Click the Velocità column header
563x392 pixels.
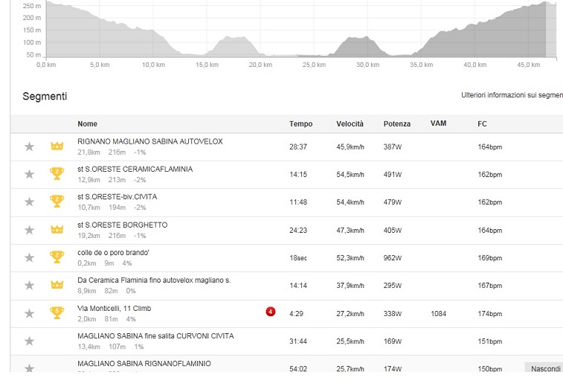pyautogui.click(x=350, y=123)
